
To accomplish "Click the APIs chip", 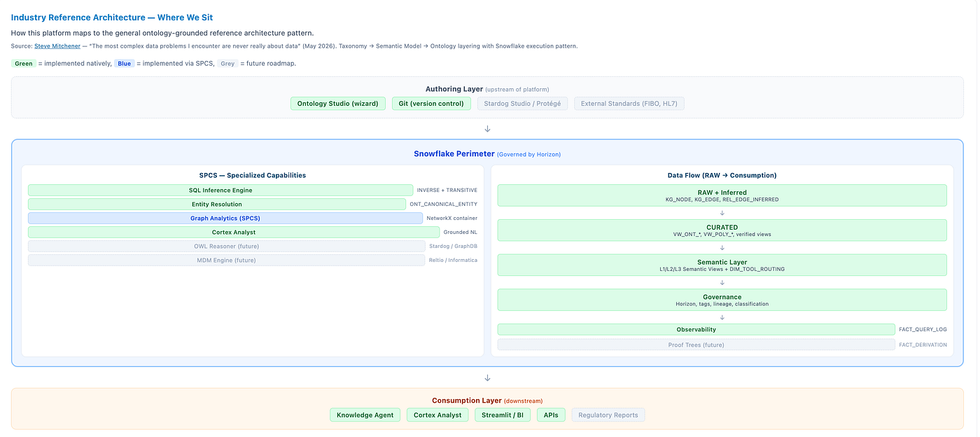I will pos(551,415).
